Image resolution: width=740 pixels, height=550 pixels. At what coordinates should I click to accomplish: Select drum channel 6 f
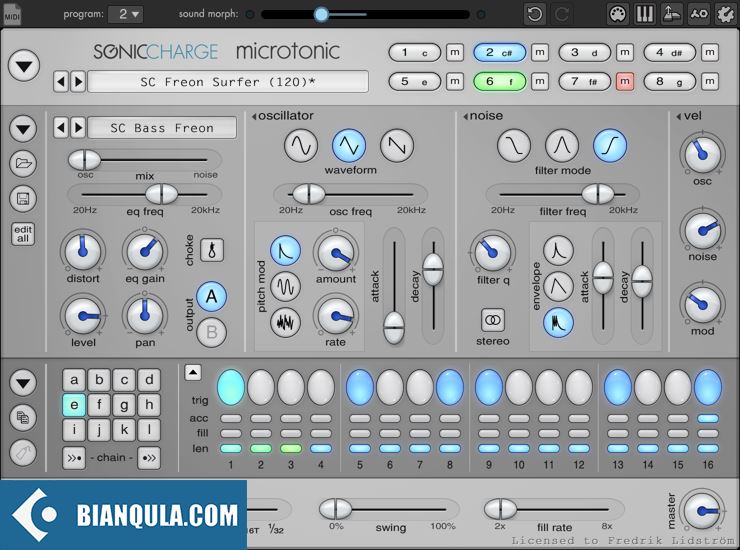click(499, 82)
